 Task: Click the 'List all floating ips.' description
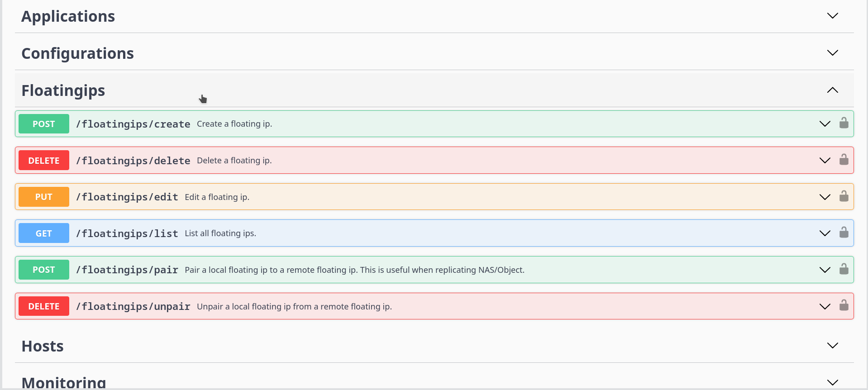coord(220,233)
